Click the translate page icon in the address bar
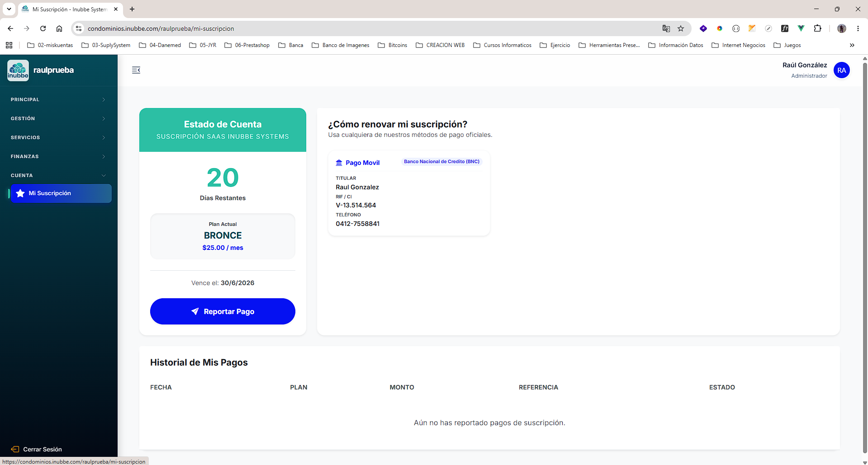The height and width of the screenshot is (465, 868). click(666, 28)
